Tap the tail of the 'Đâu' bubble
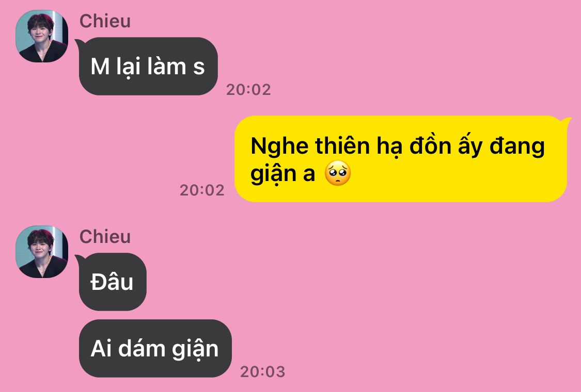 [80, 259]
